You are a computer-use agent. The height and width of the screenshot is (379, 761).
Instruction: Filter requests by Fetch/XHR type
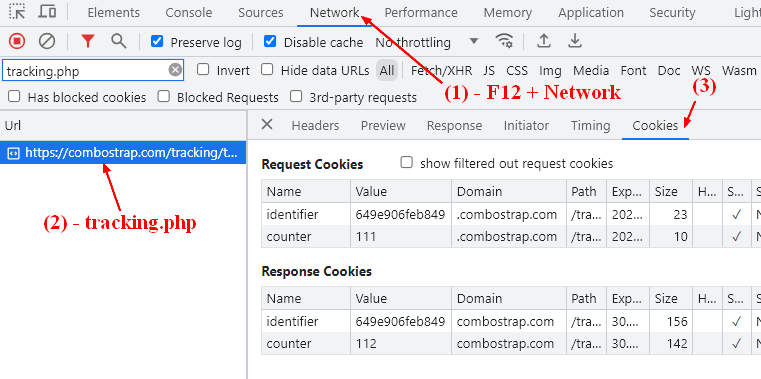441,71
